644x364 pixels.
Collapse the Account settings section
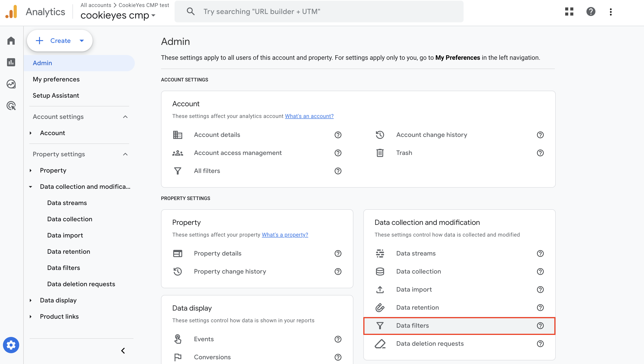coord(125,117)
